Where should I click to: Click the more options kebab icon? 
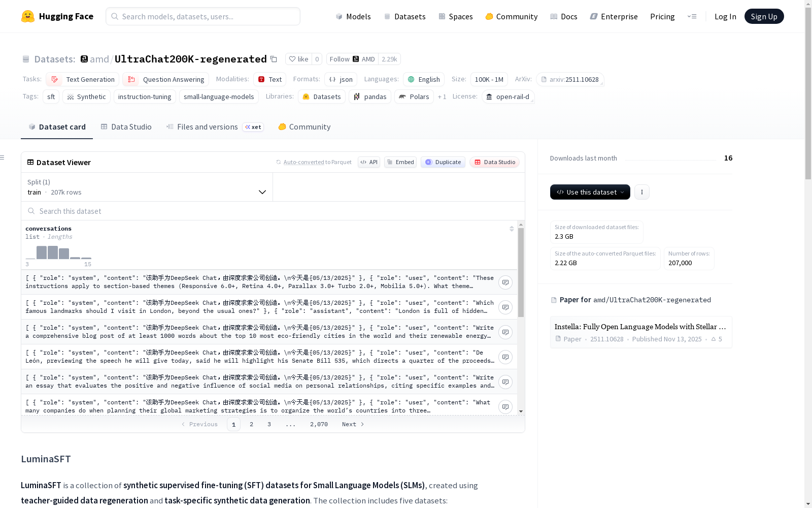[x=642, y=192]
